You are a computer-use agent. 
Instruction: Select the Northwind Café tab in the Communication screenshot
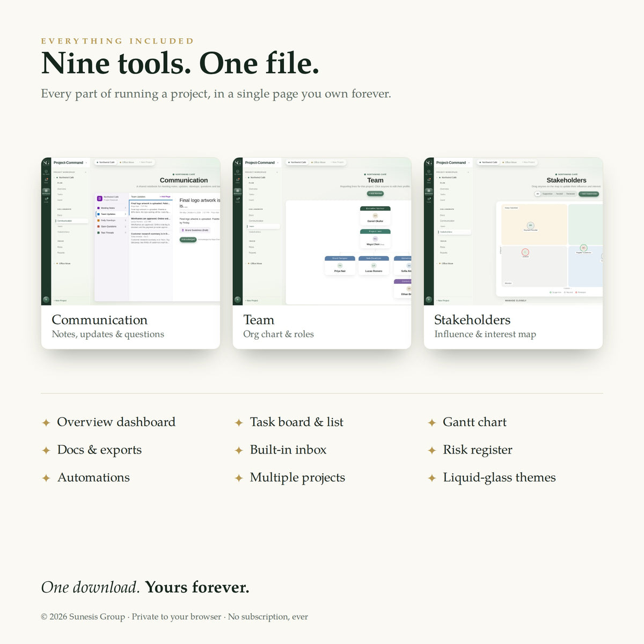point(106,162)
